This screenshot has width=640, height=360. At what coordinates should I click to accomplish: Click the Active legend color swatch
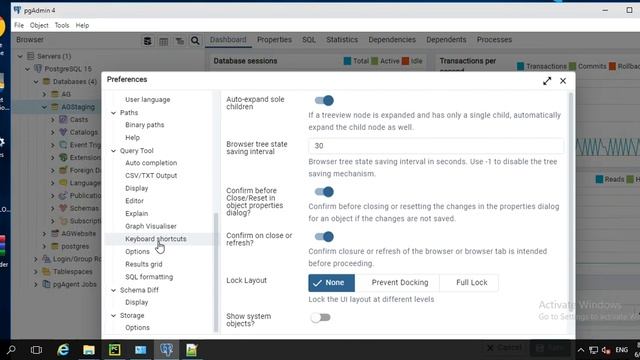pyautogui.click(x=375, y=61)
